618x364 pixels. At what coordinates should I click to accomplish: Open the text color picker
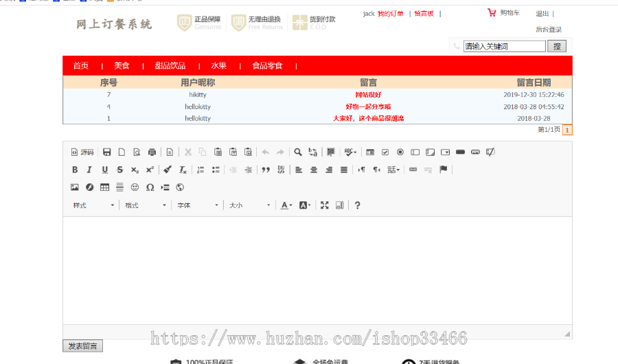tap(286, 205)
